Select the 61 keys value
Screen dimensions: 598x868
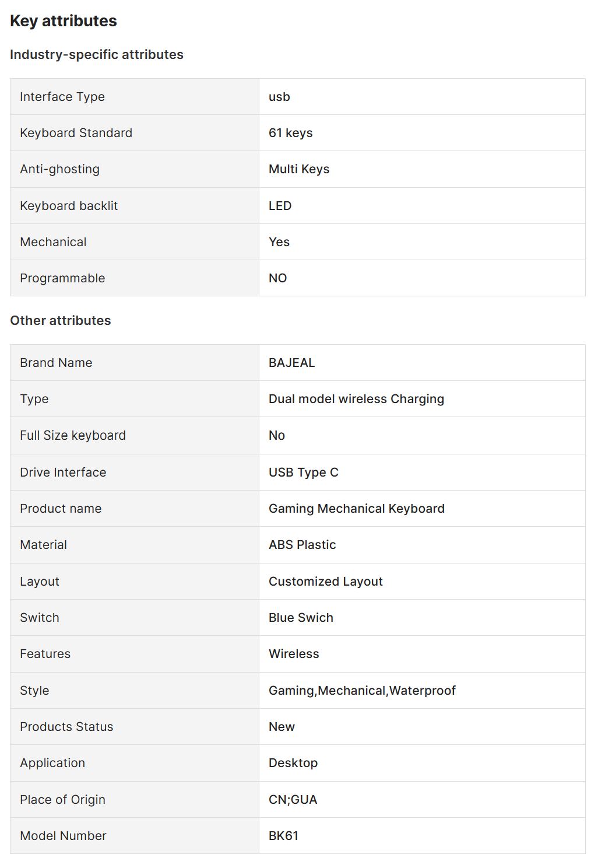[290, 133]
